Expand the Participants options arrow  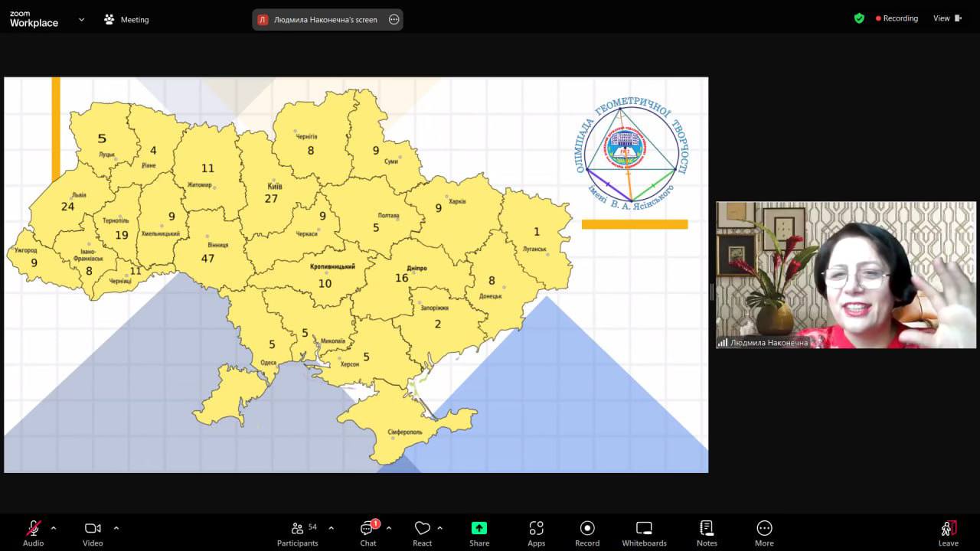331,528
